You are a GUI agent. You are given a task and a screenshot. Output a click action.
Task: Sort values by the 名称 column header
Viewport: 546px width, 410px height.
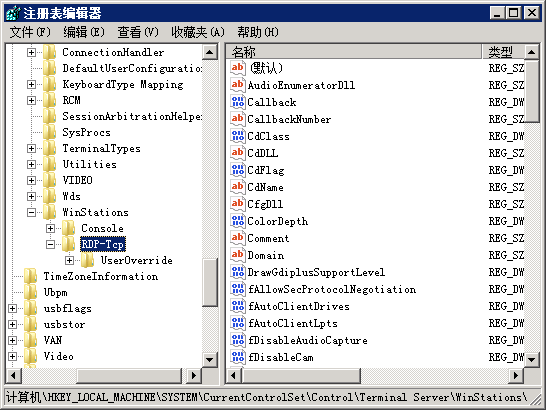coord(354,52)
